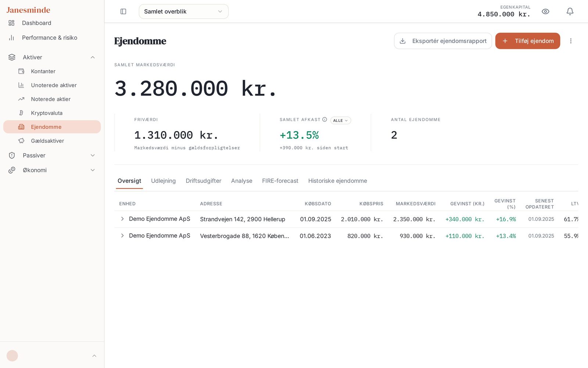
Task: Open the ALLE period dropdown
Action: click(x=340, y=120)
